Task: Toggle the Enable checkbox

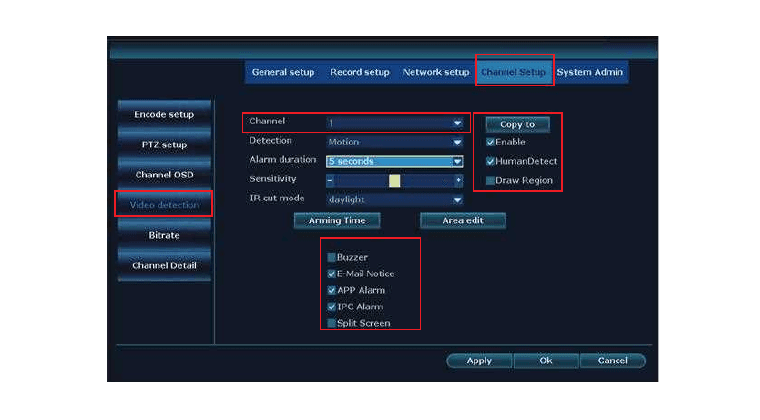Action: click(x=490, y=142)
